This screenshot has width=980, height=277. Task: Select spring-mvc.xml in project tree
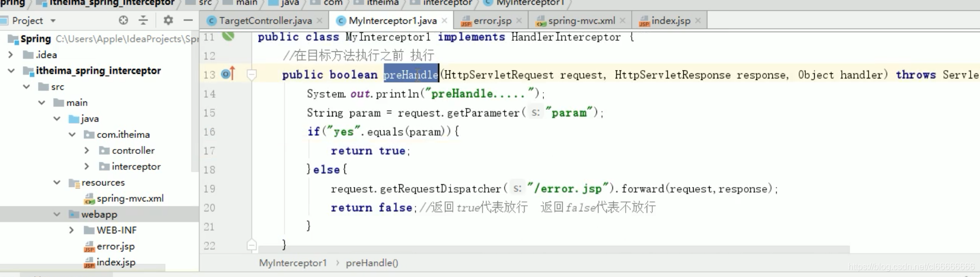tap(130, 198)
